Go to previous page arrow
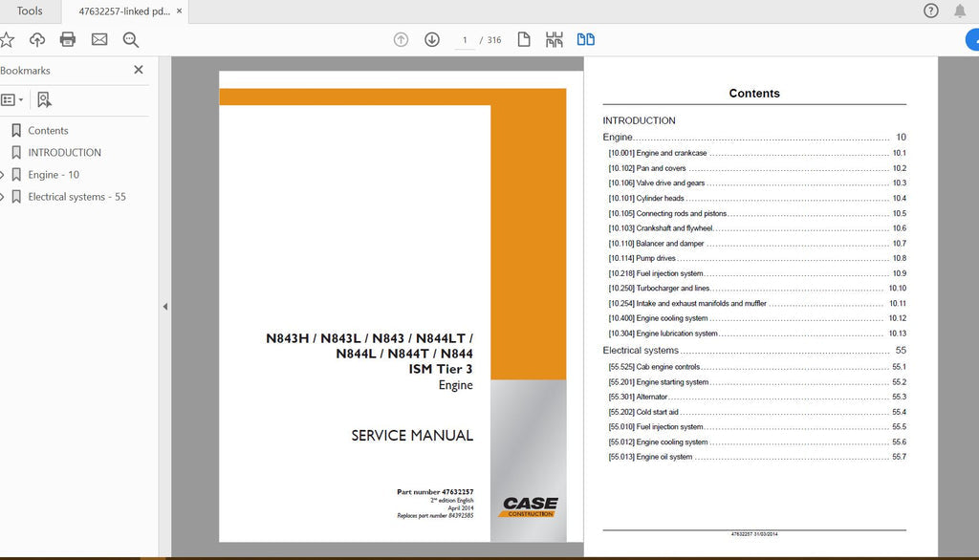 pos(401,40)
